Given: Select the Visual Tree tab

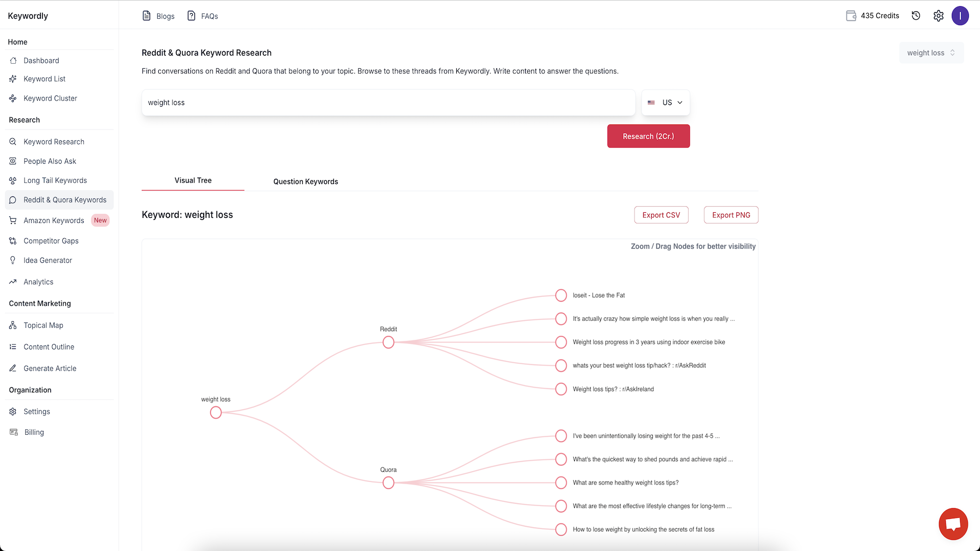Looking at the screenshot, I should [x=193, y=181].
